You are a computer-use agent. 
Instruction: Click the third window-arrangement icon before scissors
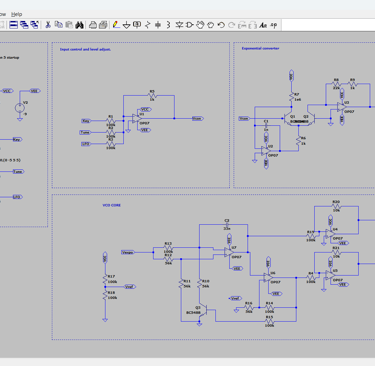point(35,25)
